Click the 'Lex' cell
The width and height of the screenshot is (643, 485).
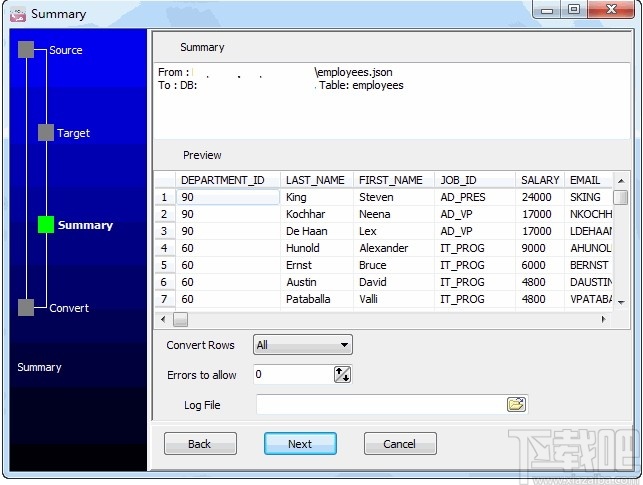point(394,231)
